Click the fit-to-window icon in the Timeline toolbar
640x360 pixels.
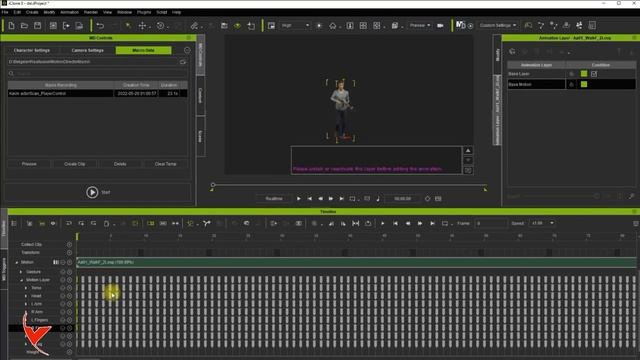click(356, 224)
